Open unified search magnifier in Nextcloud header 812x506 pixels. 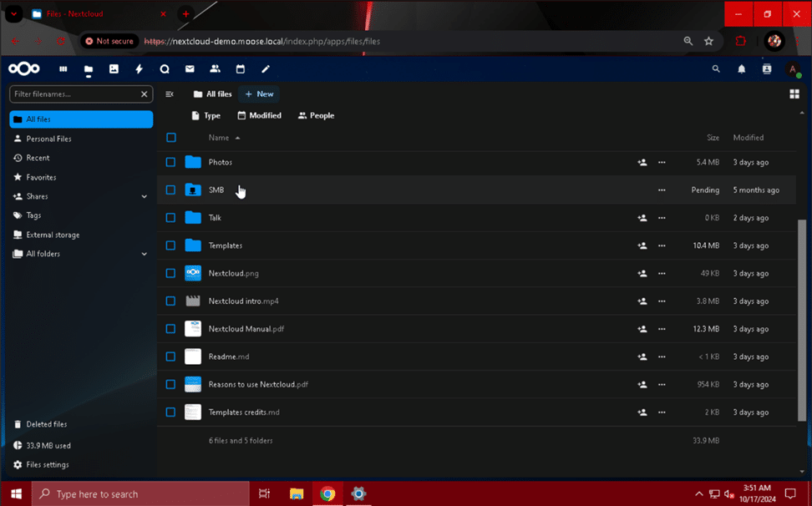[716, 68]
